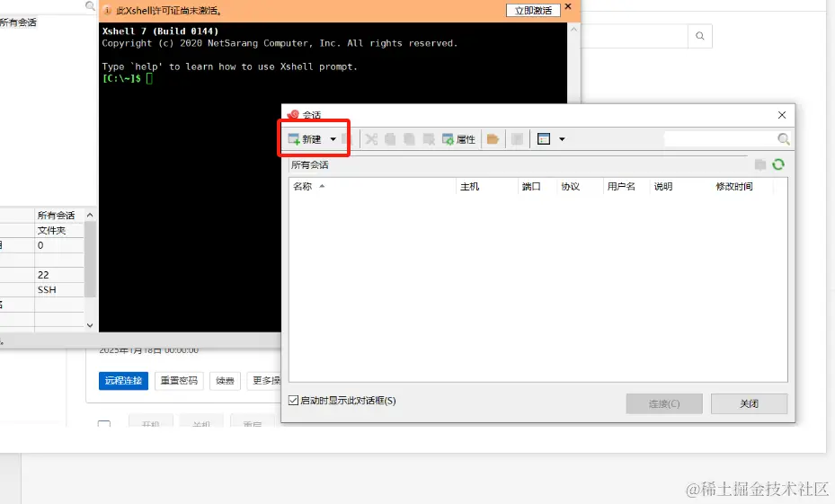The image size is (835, 504).
Task: Click the 远程连接 button on the webpage
Action: [x=123, y=381]
